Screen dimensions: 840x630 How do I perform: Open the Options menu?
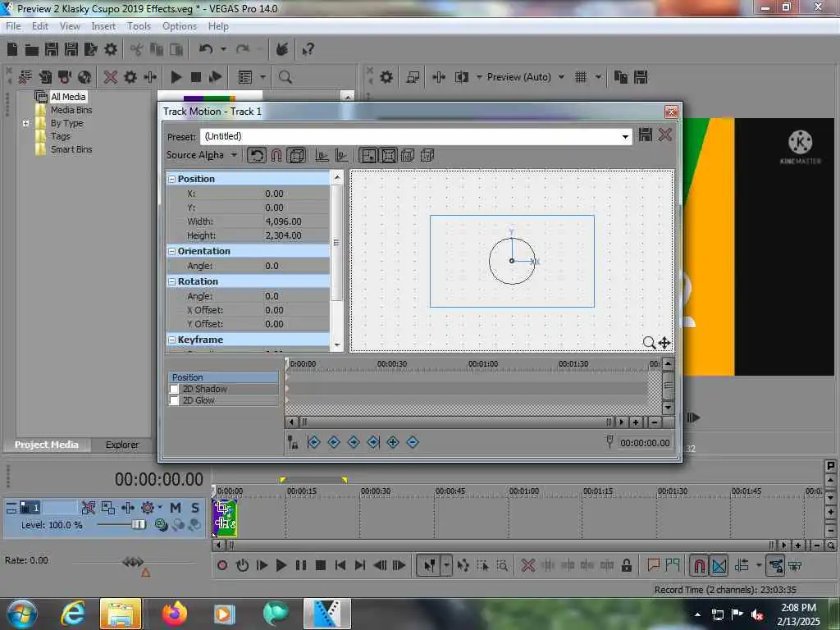(180, 26)
